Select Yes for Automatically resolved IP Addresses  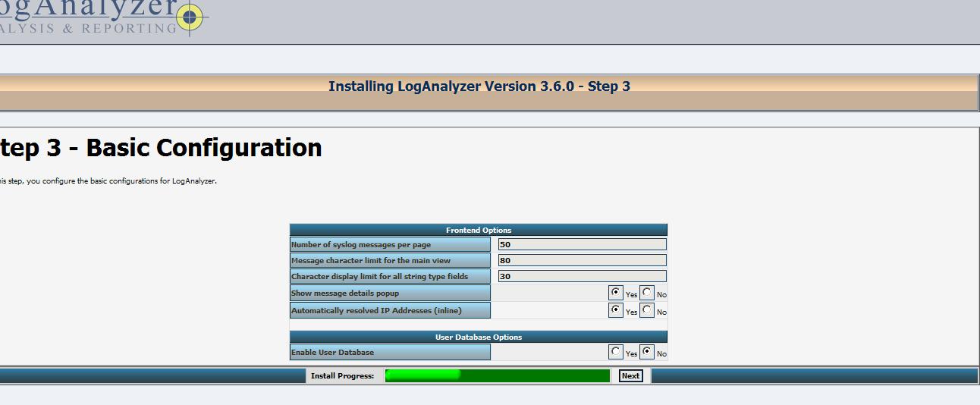coord(616,309)
